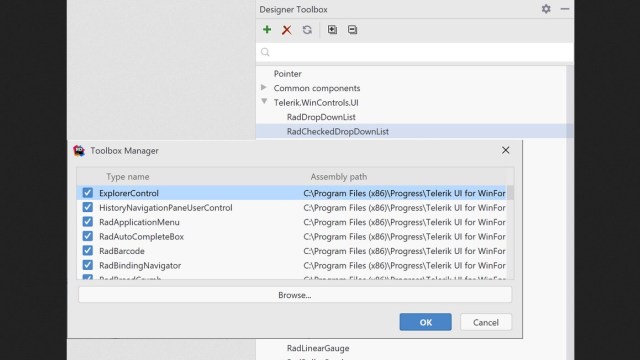The height and width of the screenshot is (360, 640).
Task: Click the Toolbox Manager list scrollbar thumb
Action: pos(510,192)
